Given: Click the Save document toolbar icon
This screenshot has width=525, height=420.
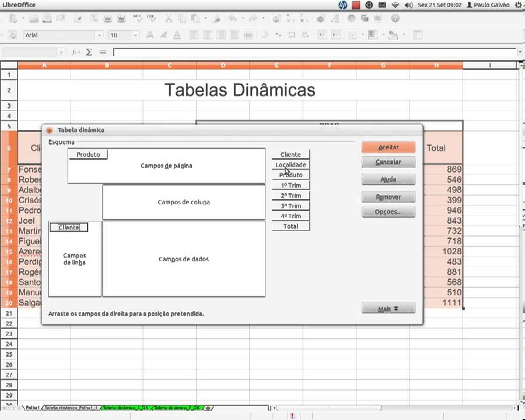Looking at the screenshot, I should [47, 19].
